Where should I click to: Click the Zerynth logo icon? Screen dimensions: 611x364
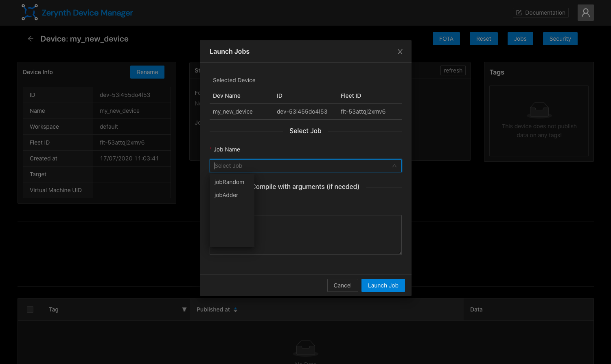click(x=29, y=12)
